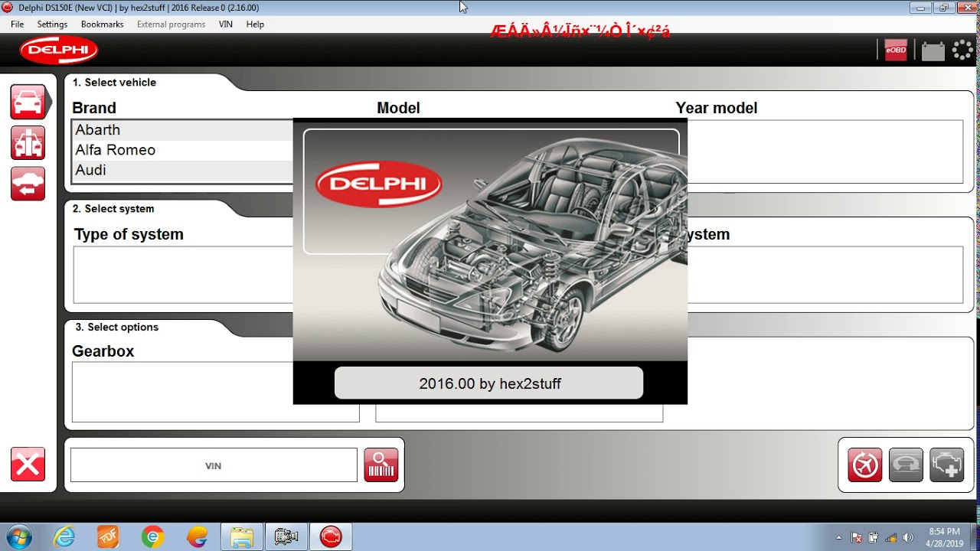Click the network tray icon

click(x=890, y=537)
